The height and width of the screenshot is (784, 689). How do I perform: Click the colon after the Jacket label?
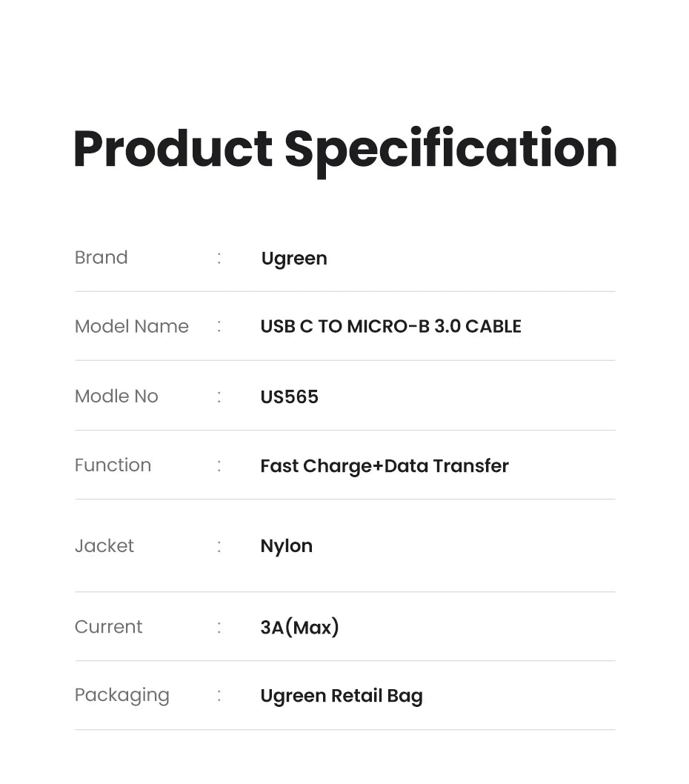pos(219,546)
